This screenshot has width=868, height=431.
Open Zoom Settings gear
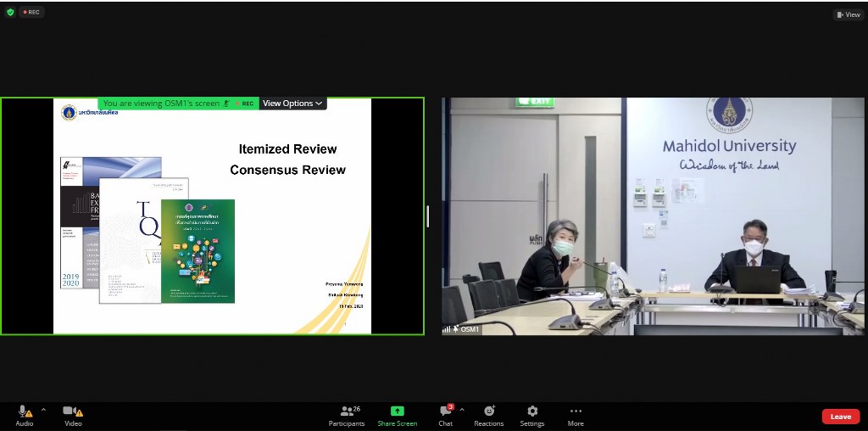pyautogui.click(x=532, y=411)
